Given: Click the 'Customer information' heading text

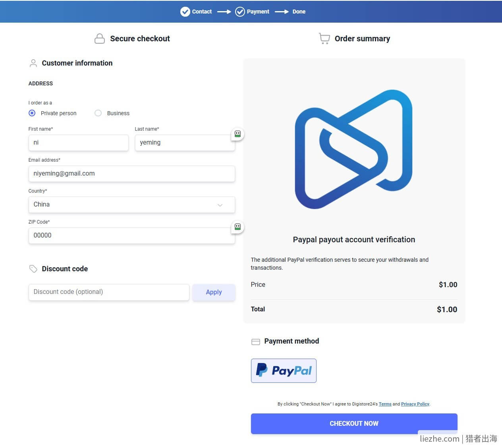Looking at the screenshot, I should tap(77, 63).
